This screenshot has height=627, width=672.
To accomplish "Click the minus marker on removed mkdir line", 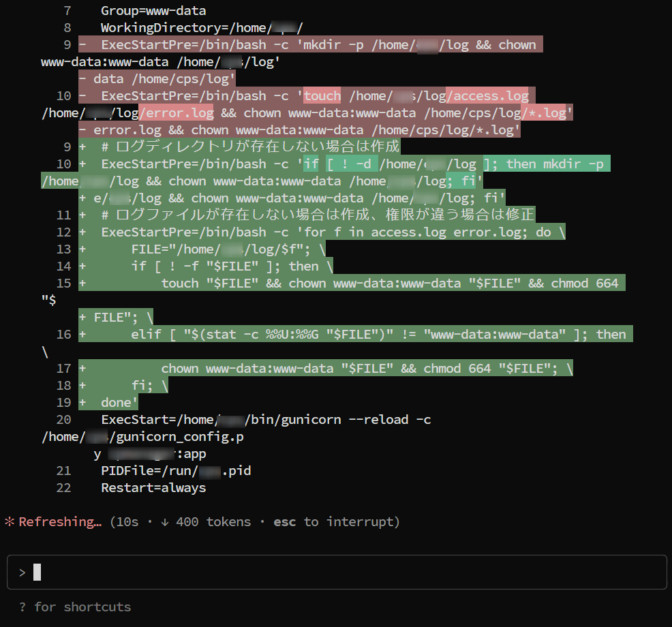I will tap(82, 45).
